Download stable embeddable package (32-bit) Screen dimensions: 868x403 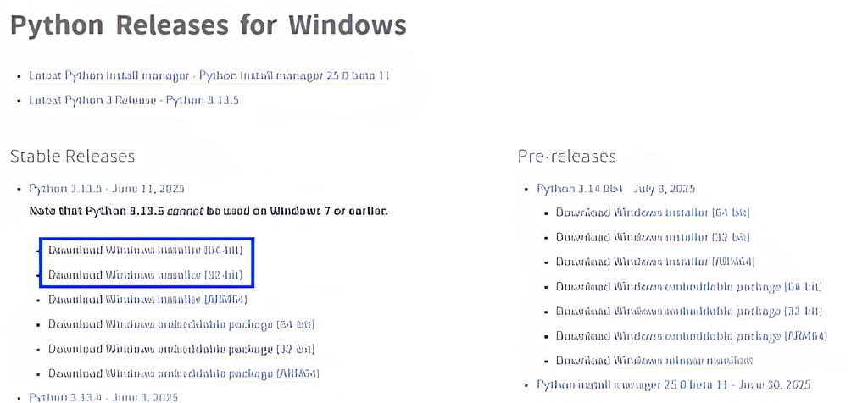[x=181, y=349]
